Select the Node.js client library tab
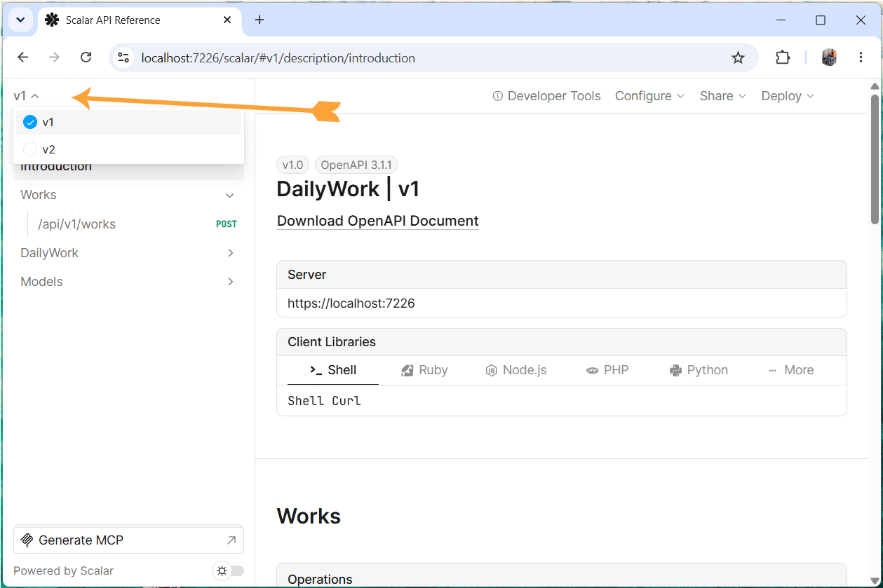The width and height of the screenshot is (883, 588). click(515, 370)
